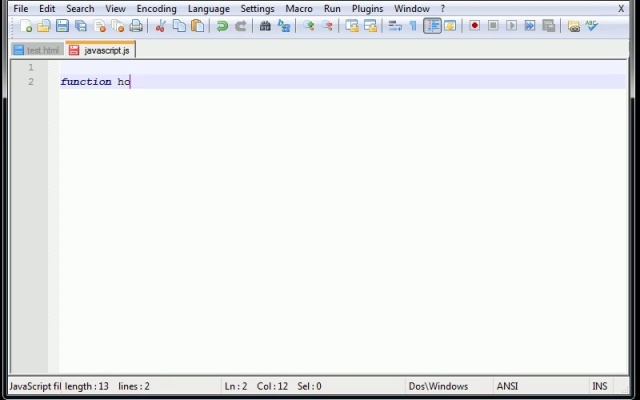Open the ? help menu

tap(442, 9)
